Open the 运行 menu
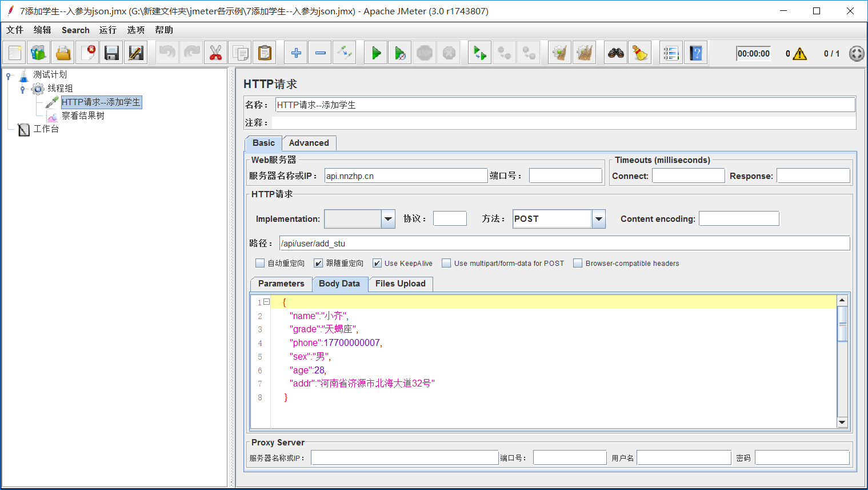 click(x=108, y=30)
